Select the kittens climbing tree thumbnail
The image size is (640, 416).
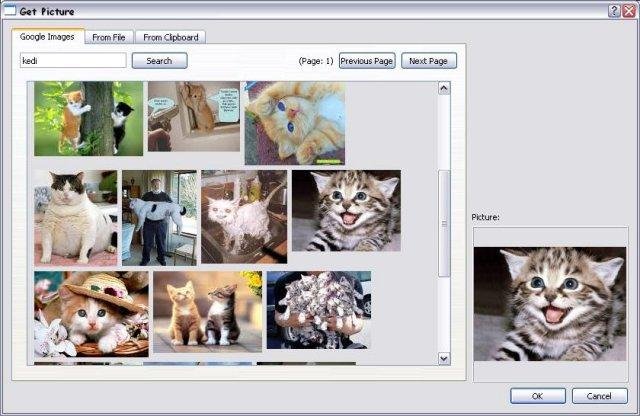(88, 118)
